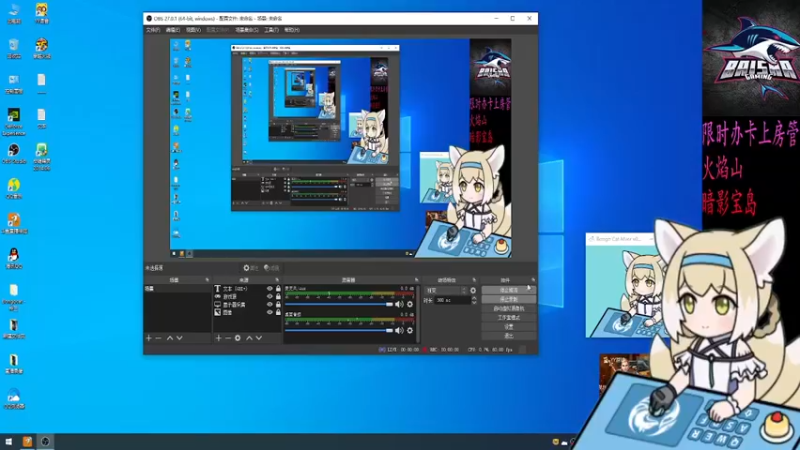Open the scene transition type dropdown
Screen dimensions: 800x450
click(446, 290)
